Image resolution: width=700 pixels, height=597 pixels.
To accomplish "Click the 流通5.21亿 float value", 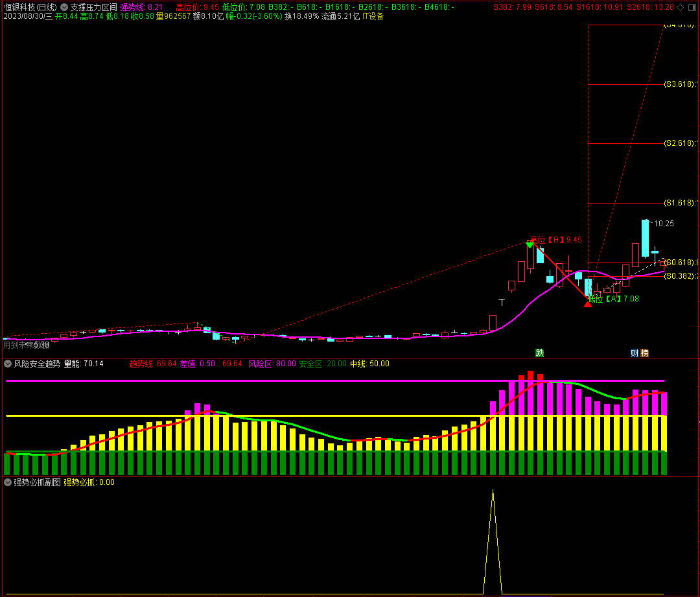I will click(x=341, y=16).
